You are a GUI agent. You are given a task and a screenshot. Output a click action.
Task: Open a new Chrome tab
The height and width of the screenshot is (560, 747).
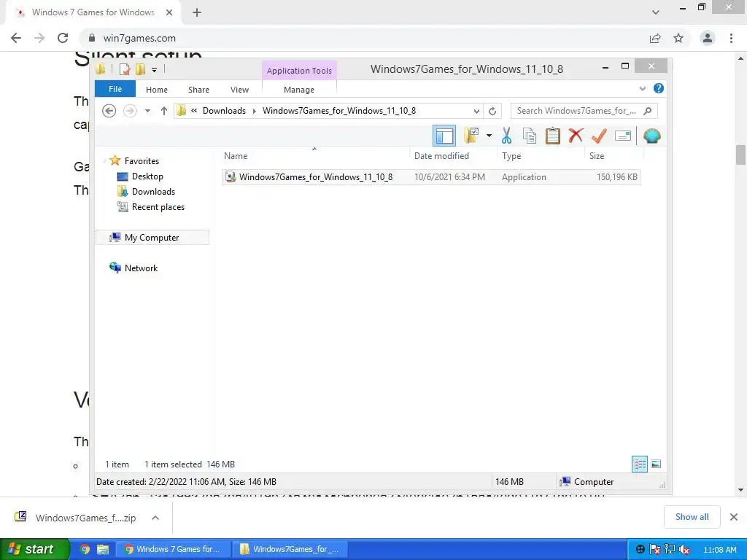tap(197, 12)
